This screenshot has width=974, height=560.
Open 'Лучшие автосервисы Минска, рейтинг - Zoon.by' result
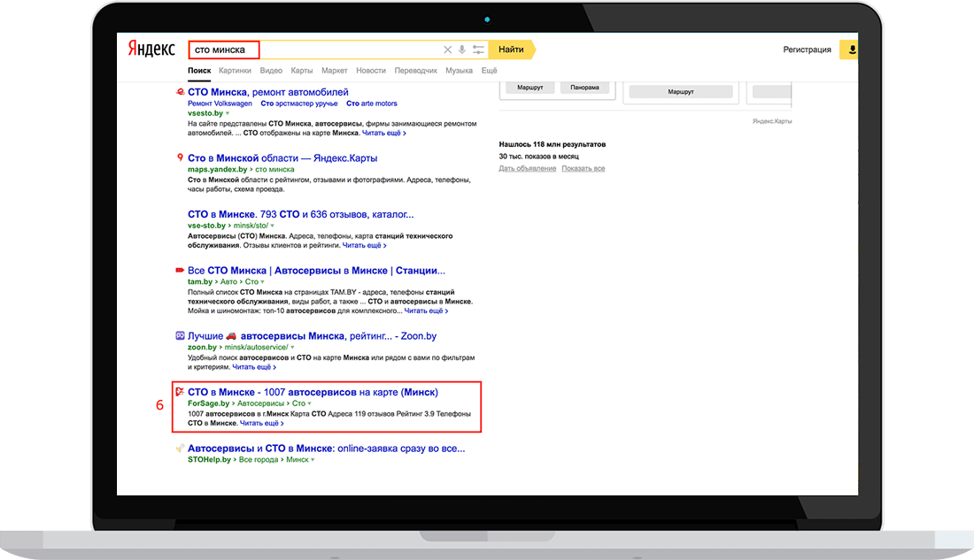(312, 336)
